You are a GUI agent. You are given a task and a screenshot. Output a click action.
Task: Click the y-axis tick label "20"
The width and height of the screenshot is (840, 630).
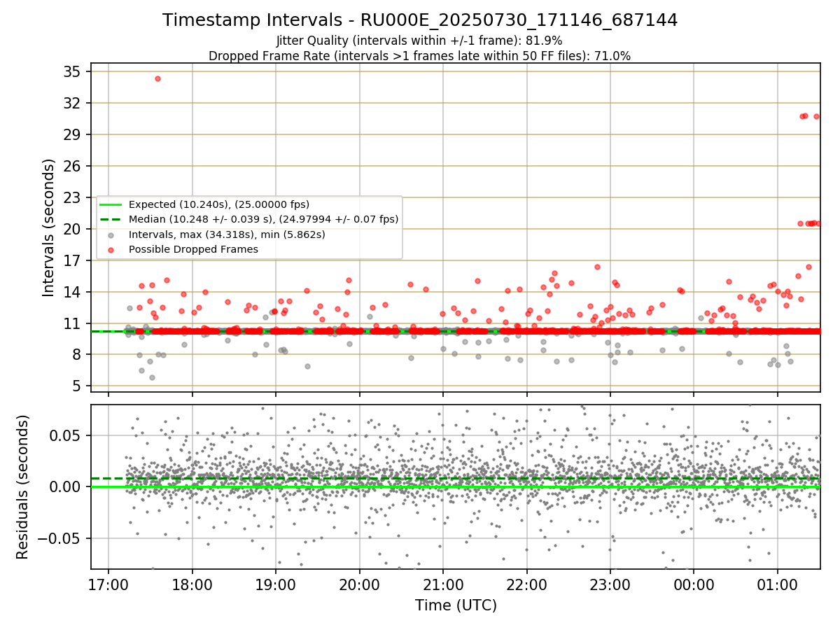(71, 229)
